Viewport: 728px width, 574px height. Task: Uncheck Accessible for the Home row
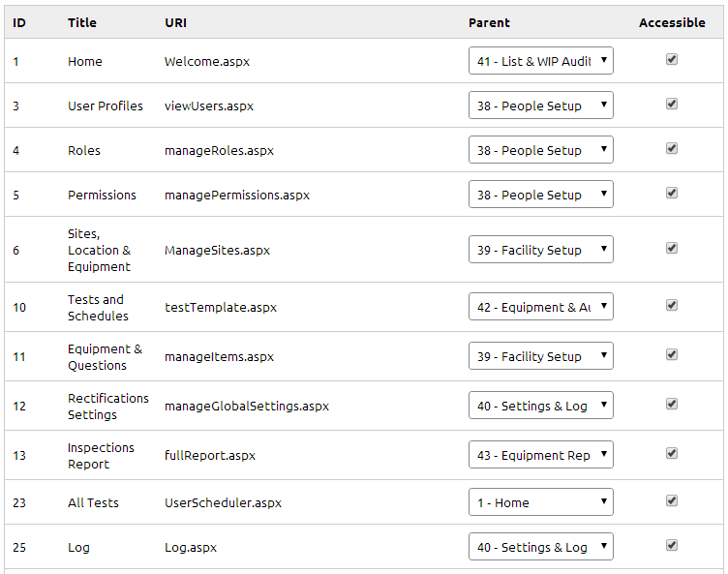(672, 60)
